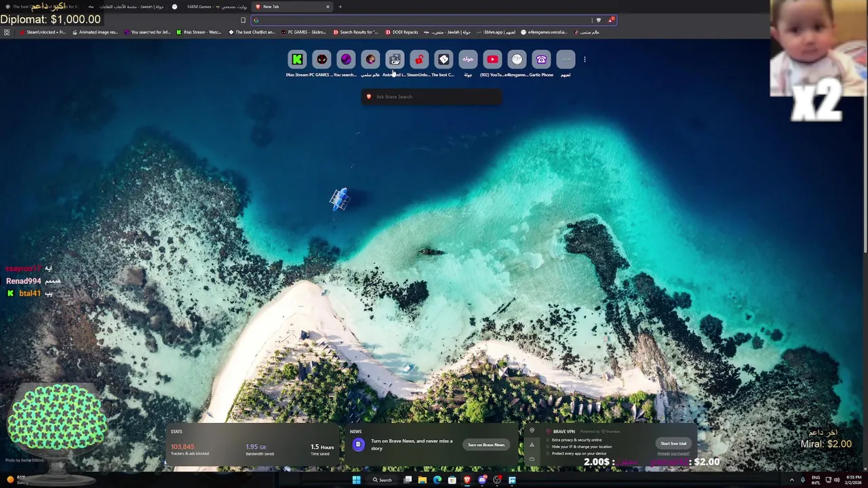Viewport: 868px width, 488px height.
Task: Open Brave browser taskbar icon
Action: [467, 480]
